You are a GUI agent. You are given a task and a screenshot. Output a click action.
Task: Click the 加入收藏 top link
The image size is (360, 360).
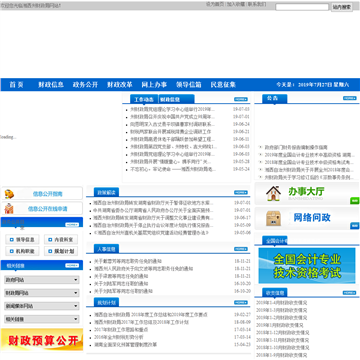[x=236, y=4]
